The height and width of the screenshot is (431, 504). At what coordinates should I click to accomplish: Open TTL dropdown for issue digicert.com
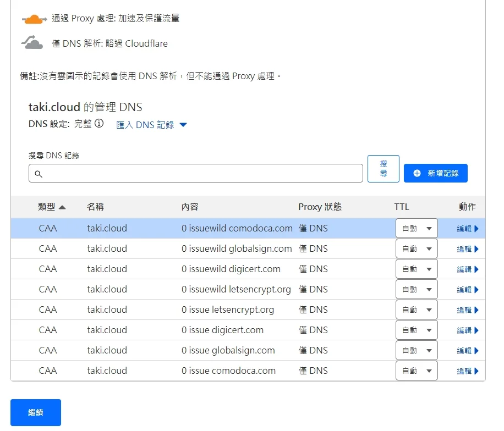click(417, 330)
